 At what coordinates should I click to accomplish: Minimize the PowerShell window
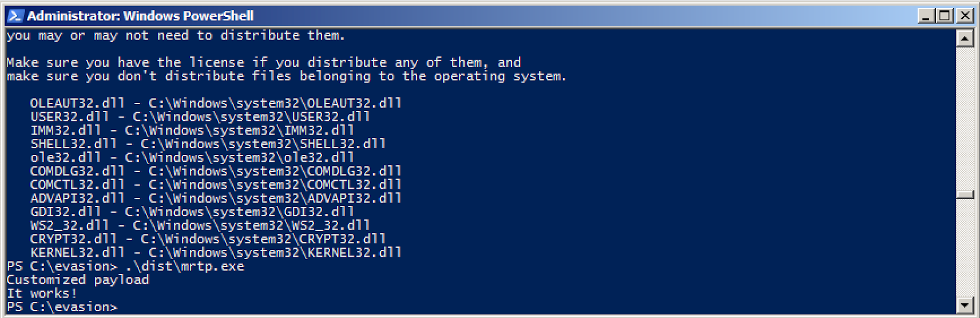pyautogui.click(x=925, y=15)
